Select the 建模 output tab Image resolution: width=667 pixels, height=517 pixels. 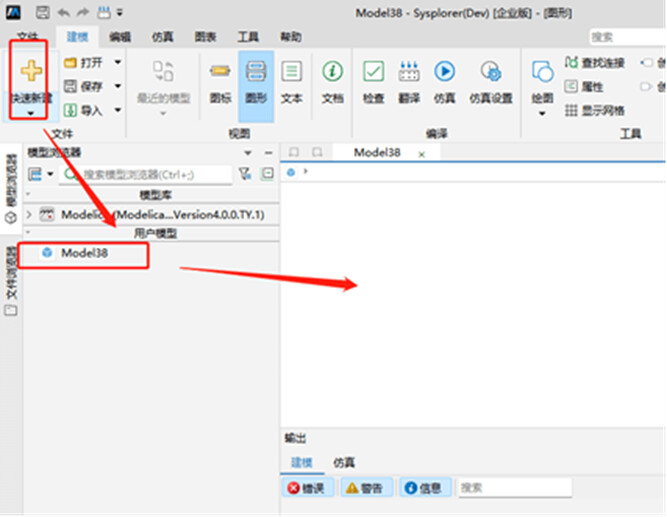[302, 462]
